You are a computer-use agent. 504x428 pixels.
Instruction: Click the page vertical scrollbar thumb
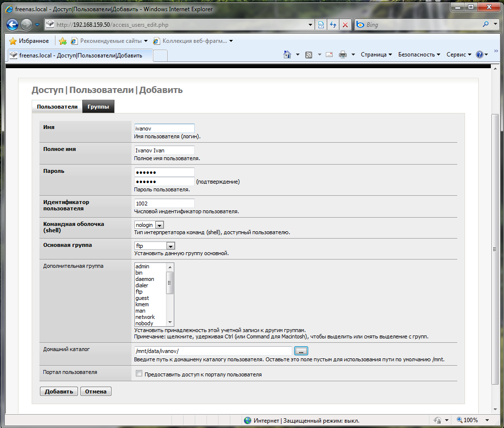coord(495,249)
